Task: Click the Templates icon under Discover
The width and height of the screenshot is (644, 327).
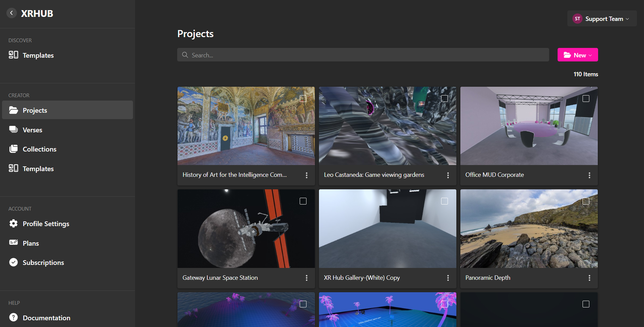Action: 14,55
